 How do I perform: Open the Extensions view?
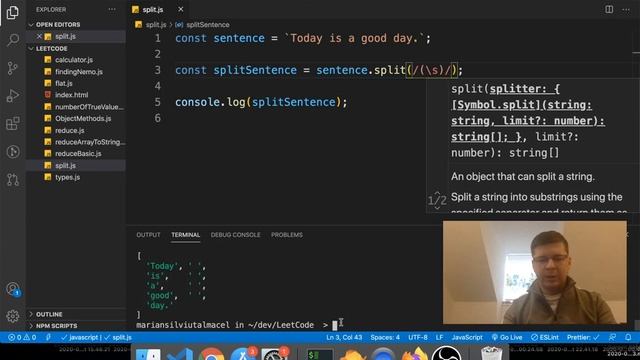pos(13,124)
